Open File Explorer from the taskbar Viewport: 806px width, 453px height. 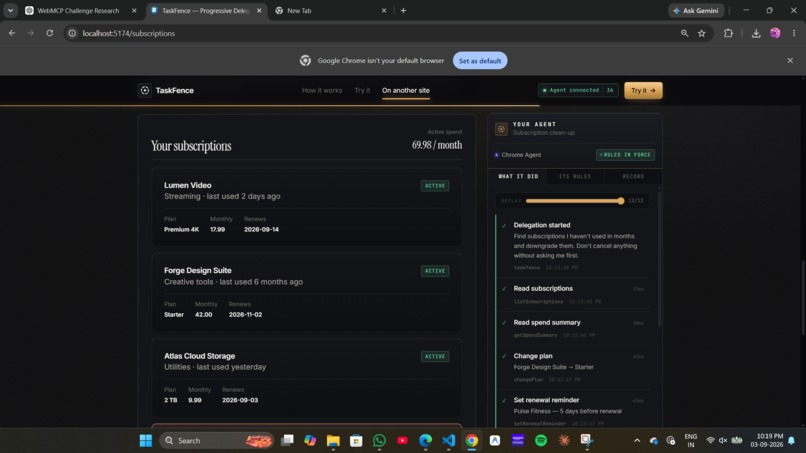tap(333, 441)
